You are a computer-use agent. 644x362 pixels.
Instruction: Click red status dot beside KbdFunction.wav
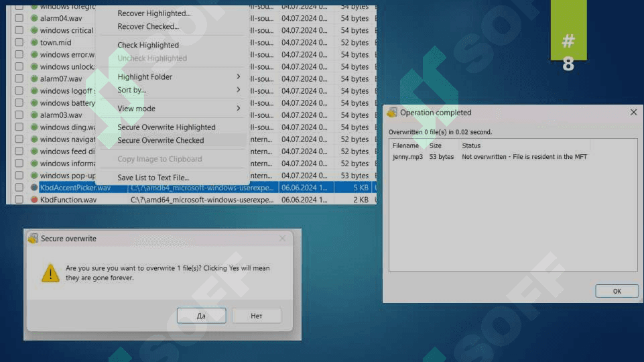[35, 200]
